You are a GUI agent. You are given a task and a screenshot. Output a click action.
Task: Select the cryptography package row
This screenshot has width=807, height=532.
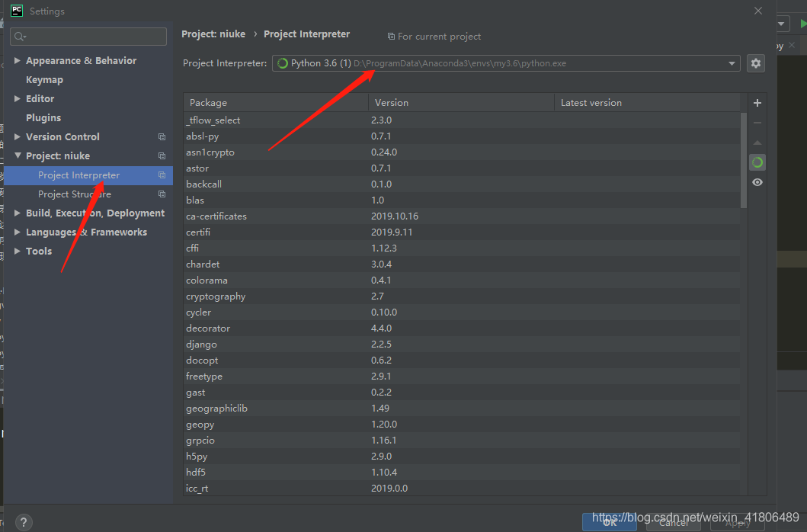462,296
